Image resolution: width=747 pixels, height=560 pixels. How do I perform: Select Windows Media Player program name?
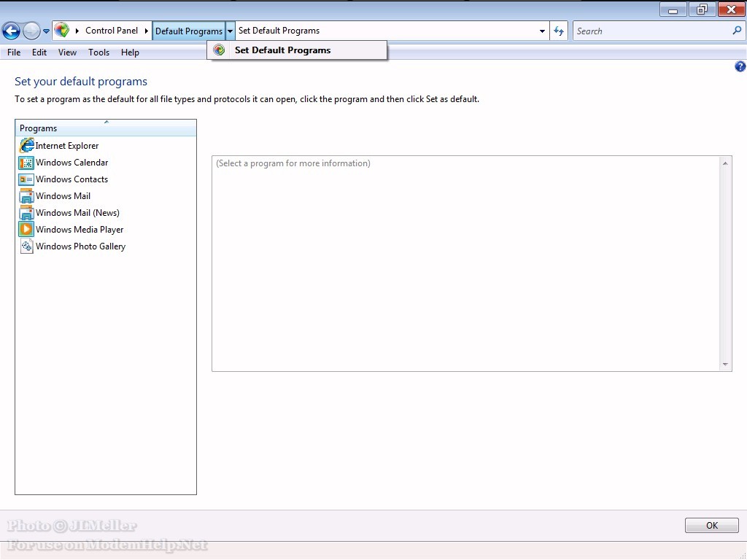(80, 230)
